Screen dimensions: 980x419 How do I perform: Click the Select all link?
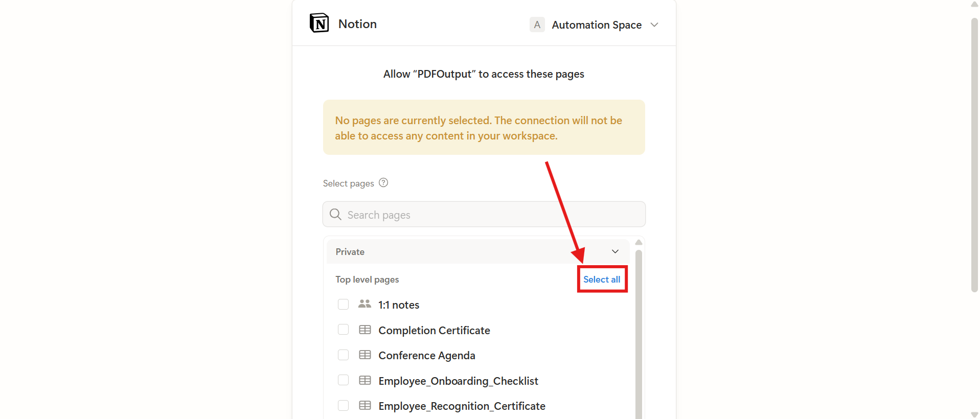602,280
